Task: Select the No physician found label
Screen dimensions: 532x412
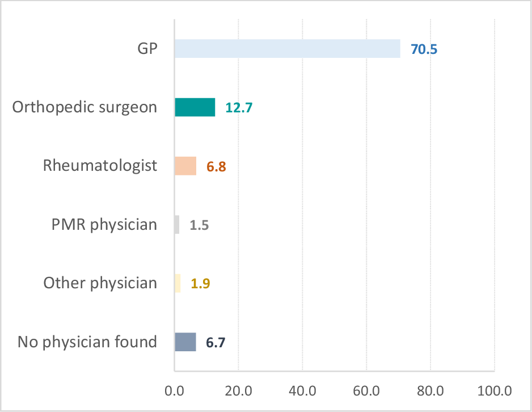Action: coord(87,342)
